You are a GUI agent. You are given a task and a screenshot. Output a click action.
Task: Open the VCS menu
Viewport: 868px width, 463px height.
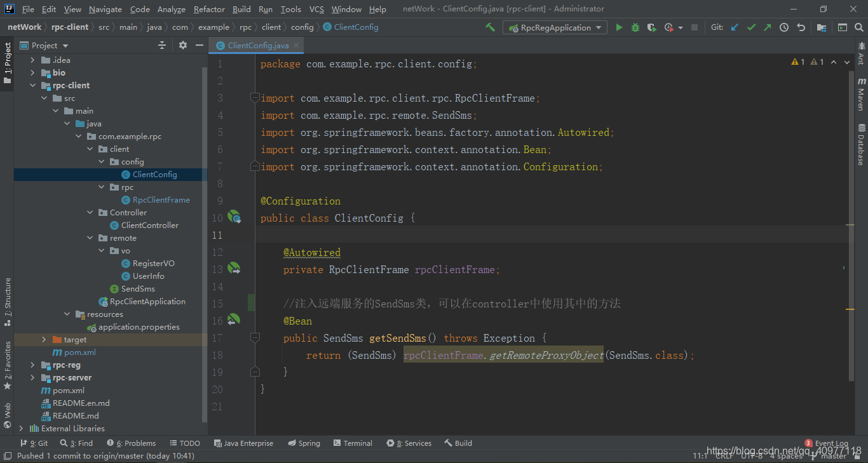click(x=316, y=9)
